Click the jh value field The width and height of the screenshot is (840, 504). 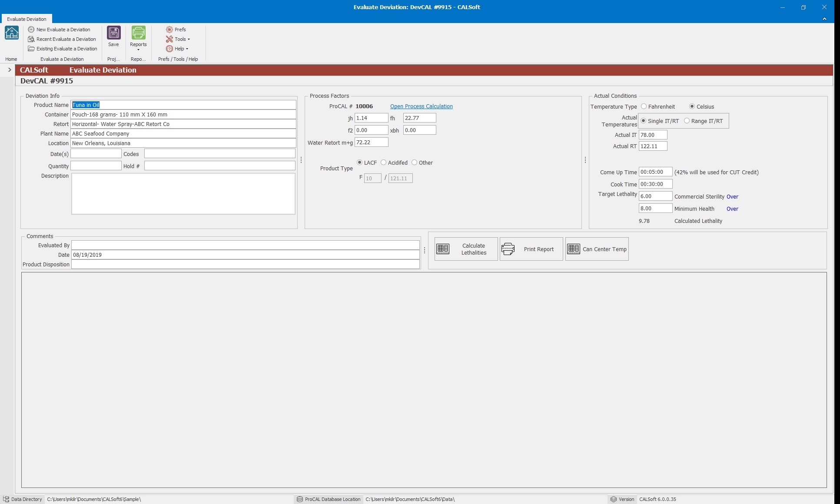point(372,118)
